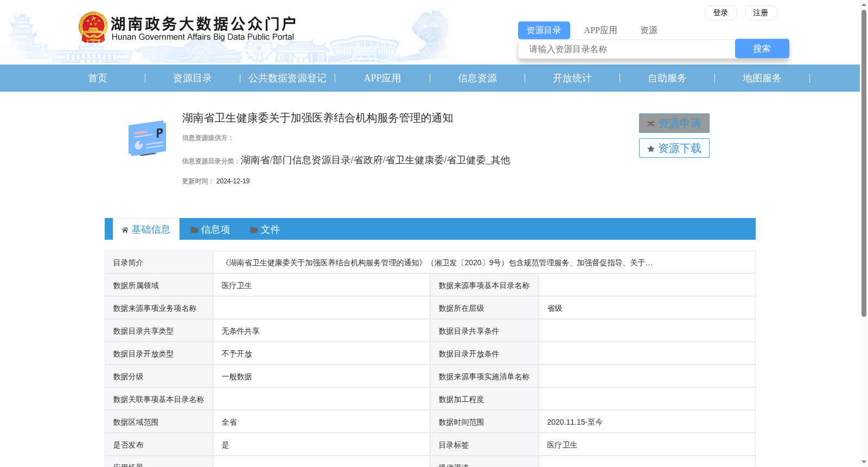Screen dimensions: 868x467
Task: Click the catalog path 湖南省/部门信息资源目录/省政府/省卫生健康委
Action: 375,160
